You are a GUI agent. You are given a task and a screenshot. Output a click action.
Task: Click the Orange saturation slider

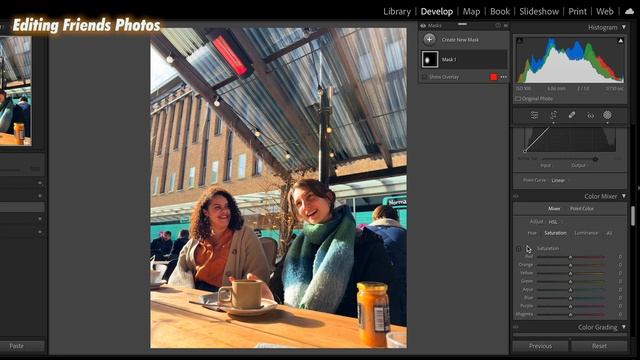[x=571, y=265]
